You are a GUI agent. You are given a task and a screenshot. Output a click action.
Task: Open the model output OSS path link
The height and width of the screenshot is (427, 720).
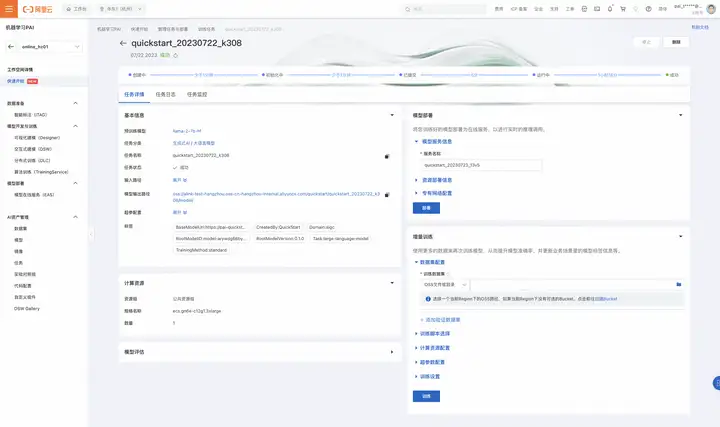click(x=276, y=197)
